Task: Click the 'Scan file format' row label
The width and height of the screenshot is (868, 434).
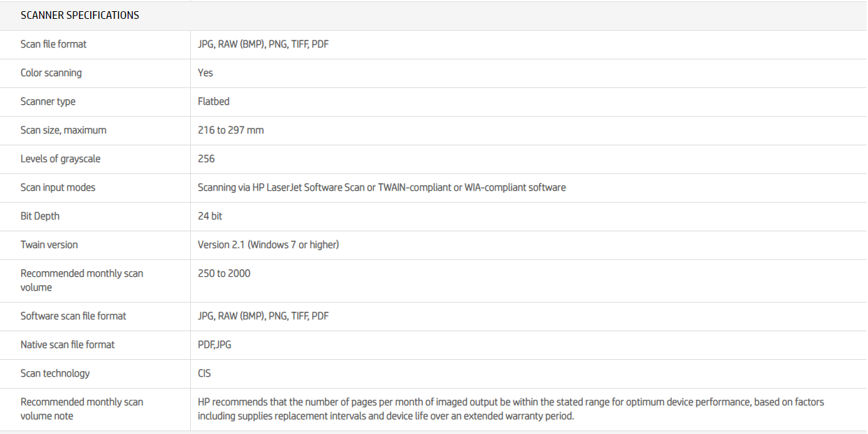Action: [x=54, y=44]
